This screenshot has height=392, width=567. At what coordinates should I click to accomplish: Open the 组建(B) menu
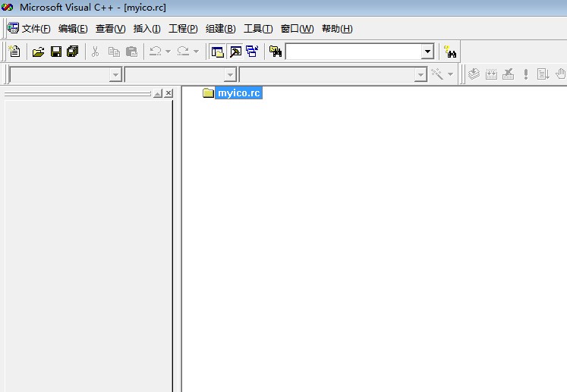[221, 29]
